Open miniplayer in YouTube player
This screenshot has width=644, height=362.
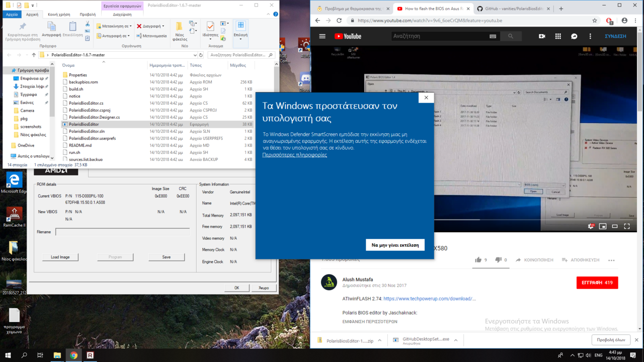click(x=603, y=226)
